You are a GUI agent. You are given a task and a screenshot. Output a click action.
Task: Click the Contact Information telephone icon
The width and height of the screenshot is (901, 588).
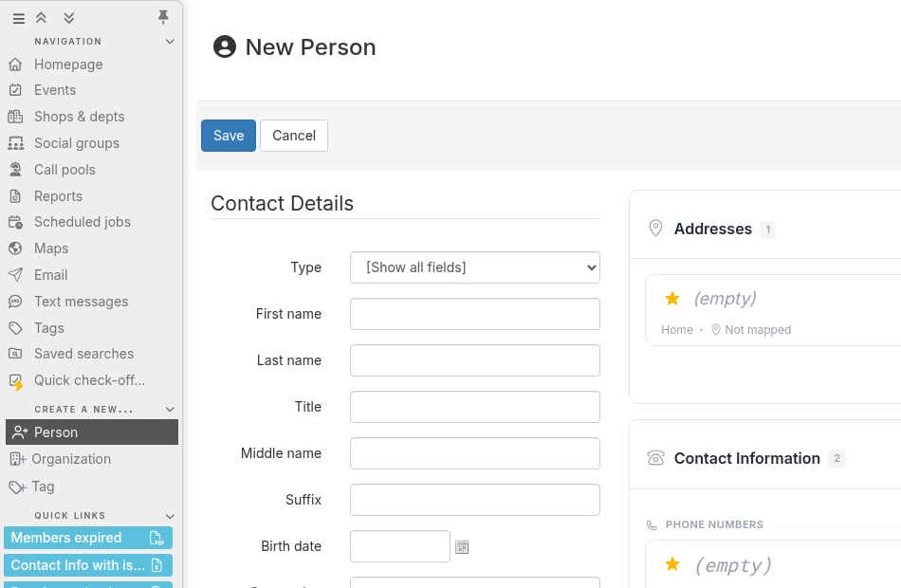coord(655,457)
